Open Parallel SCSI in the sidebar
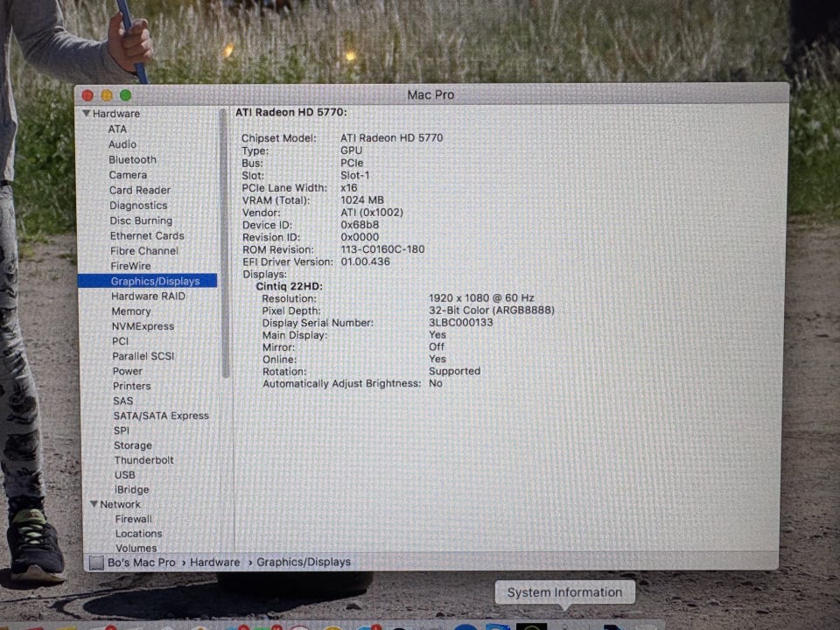 click(x=143, y=356)
